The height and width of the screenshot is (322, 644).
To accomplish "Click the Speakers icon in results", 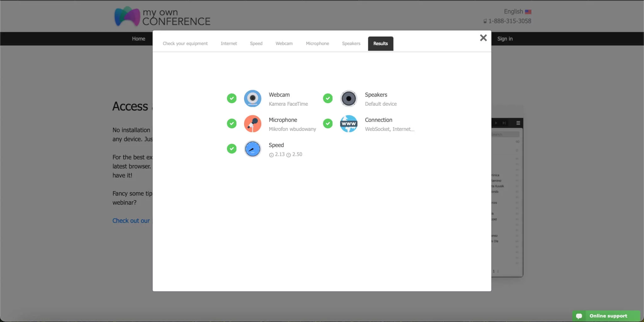I will [x=348, y=99].
